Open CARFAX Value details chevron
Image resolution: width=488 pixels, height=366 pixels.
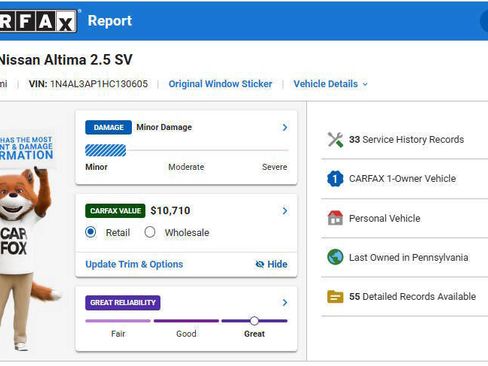tap(285, 211)
